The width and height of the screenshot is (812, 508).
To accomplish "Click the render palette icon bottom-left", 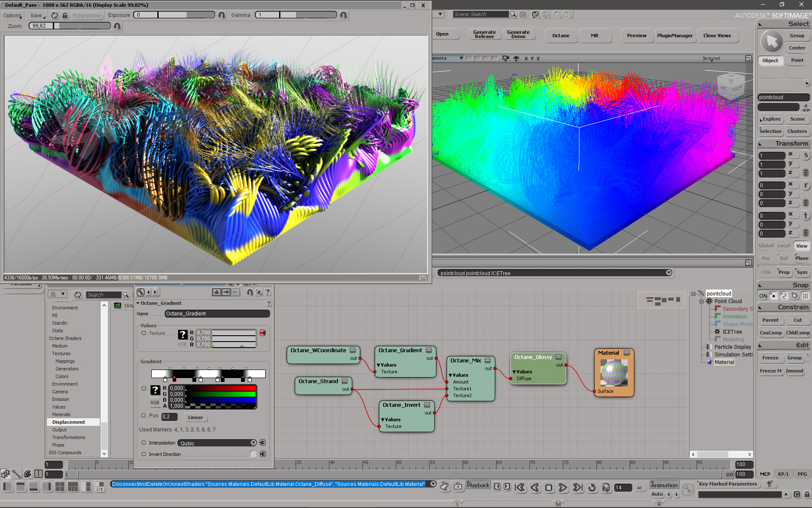I will tap(27, 474).
